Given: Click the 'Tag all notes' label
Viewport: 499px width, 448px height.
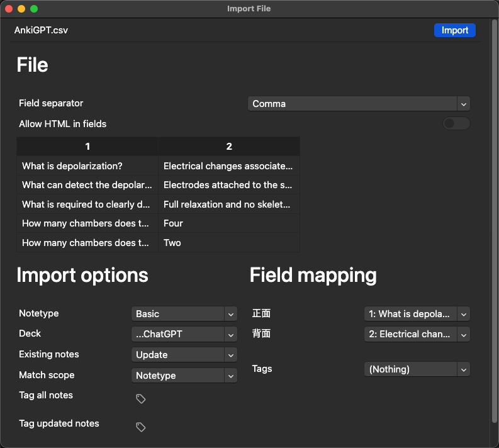Looking at the screenshot, I should point(46,395).
